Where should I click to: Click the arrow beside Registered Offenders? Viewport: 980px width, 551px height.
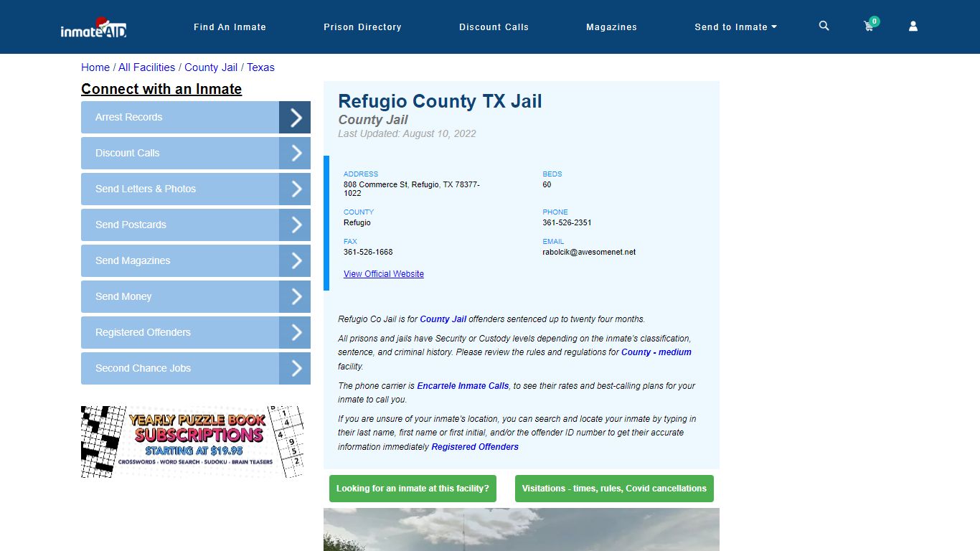pyautogui.click(x=295, y=333)
